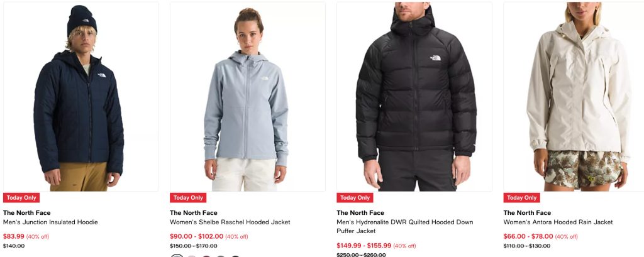Click The North Face brand above Junction Hoodie
The image size is (644, 257).
[26, 212]
